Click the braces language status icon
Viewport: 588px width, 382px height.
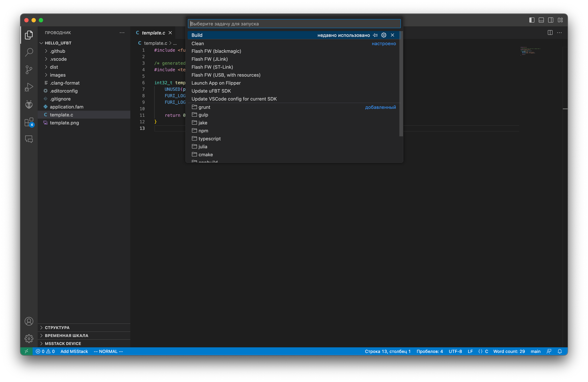click(x=480, y=351)
